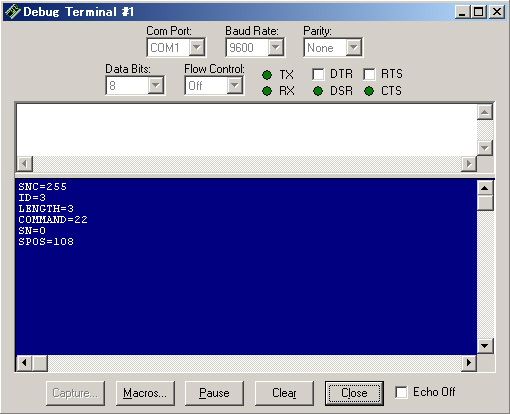The height and width of the screenshot is (414, 510).
Task: Clear the receive pane with Clear button
Action: pyautogui.click(x=284, y=393)
